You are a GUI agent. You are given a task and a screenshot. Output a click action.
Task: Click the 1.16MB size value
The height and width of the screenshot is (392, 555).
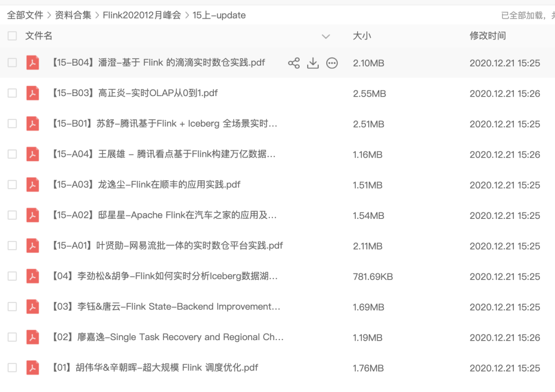click(367, 155)
